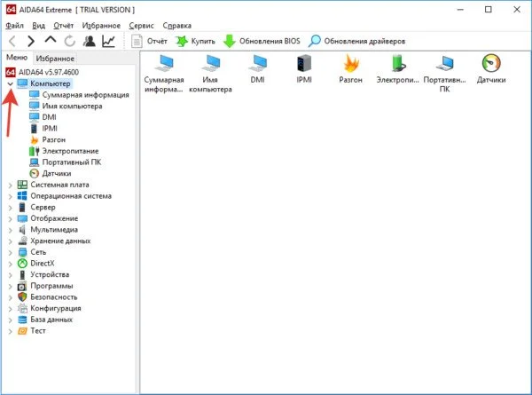
Task: Select Портативный ПК in the tree
Action: click(x=72, y=162)
